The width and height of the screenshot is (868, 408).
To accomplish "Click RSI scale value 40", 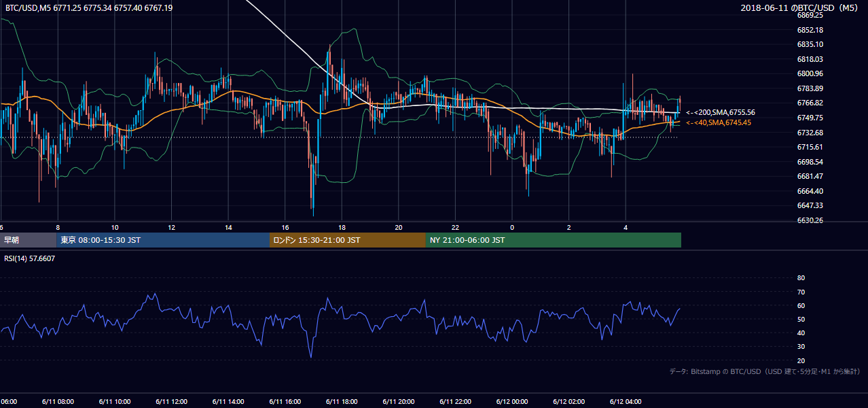I will (801, 333).
